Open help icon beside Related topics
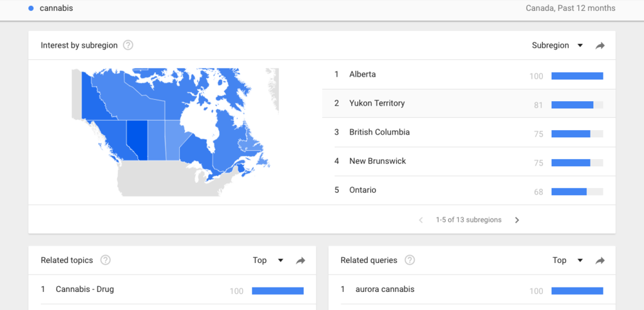644x310 pixels. [106, 260]
